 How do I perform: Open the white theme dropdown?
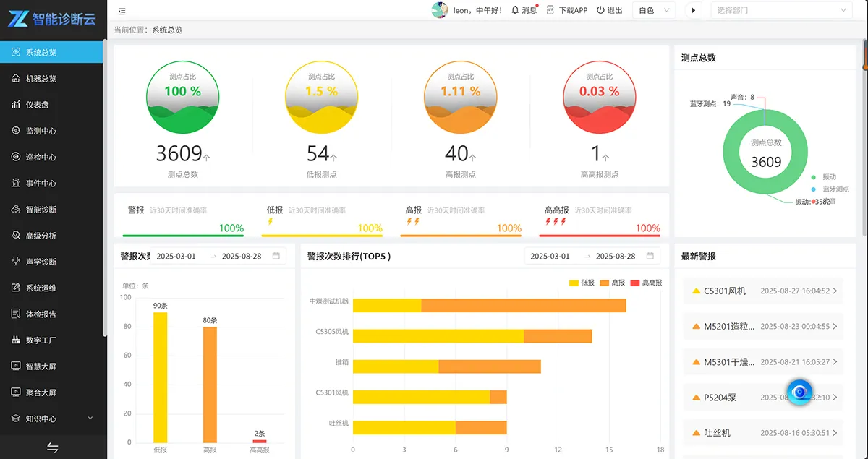pos(654,10)
